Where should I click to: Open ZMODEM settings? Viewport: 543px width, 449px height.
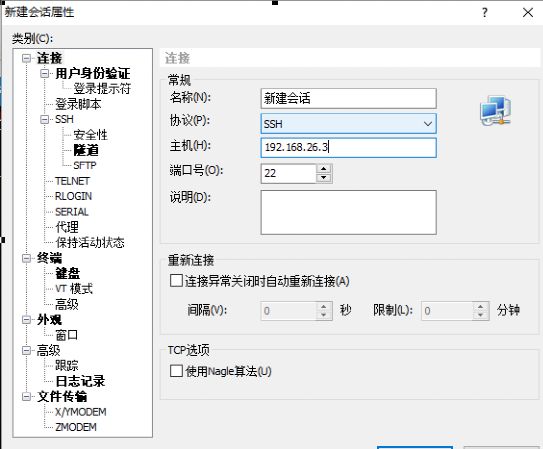75,427
